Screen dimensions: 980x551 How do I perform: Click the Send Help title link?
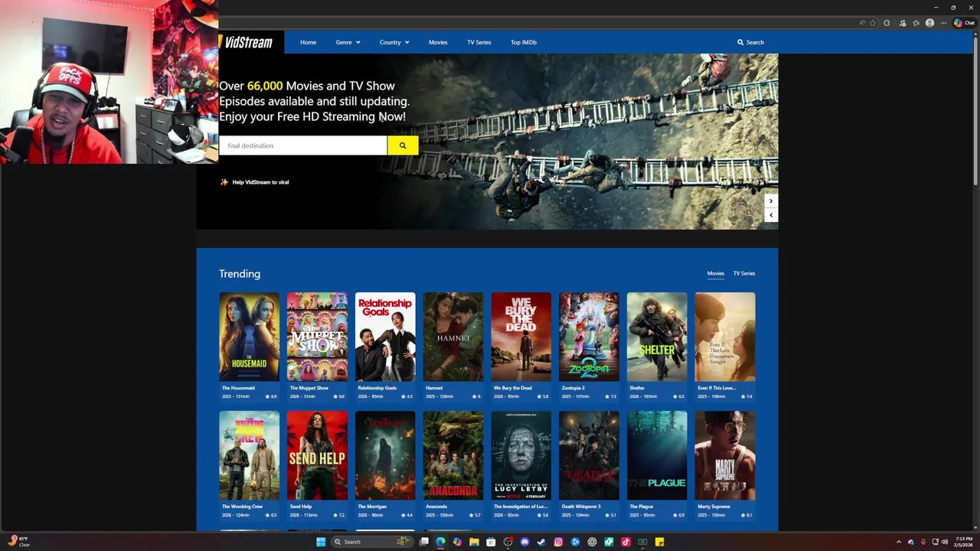(301, 507)
